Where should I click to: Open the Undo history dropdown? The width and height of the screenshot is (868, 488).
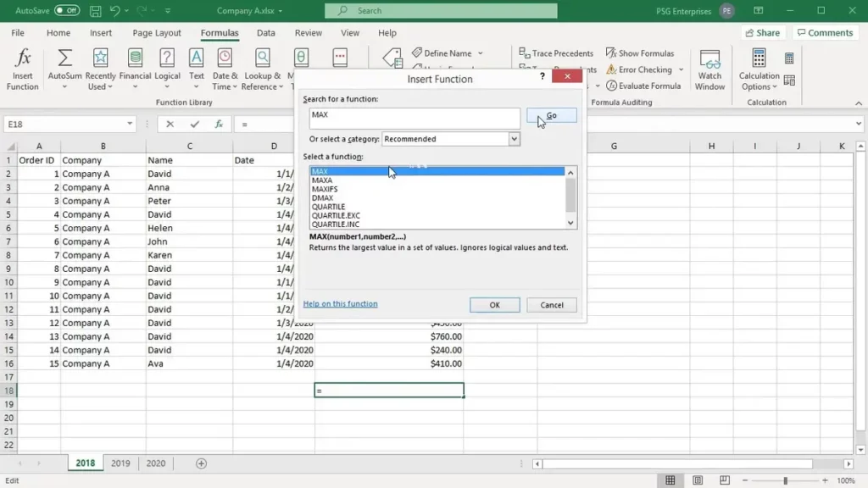coord(127,10)
